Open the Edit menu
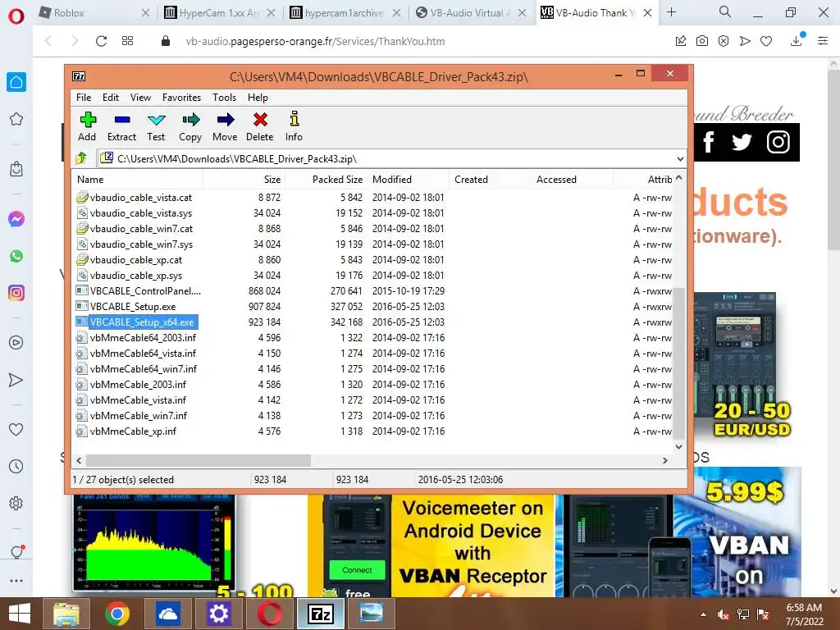 point(111,98)
